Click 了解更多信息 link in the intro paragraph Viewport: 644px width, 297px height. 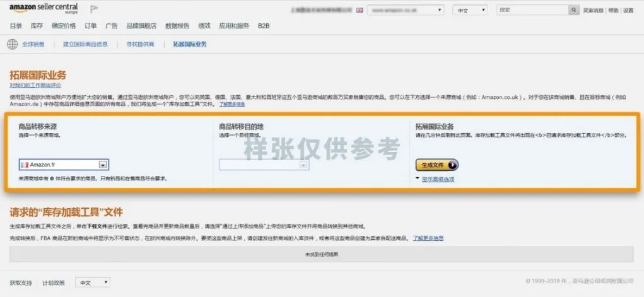click(x=232, y=104)
